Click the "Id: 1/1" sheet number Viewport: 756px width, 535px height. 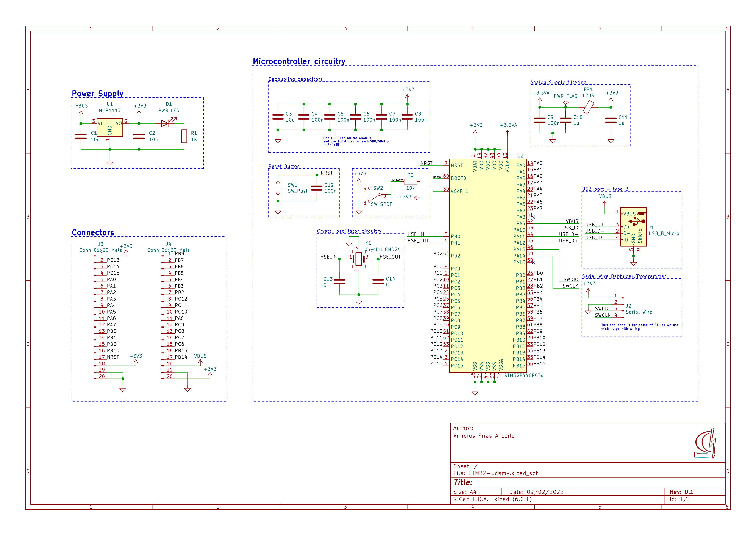point(679,499)
